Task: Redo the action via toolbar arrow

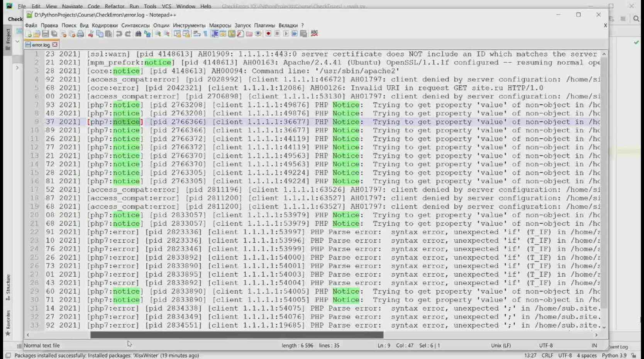Action: [x=128, y=34]
